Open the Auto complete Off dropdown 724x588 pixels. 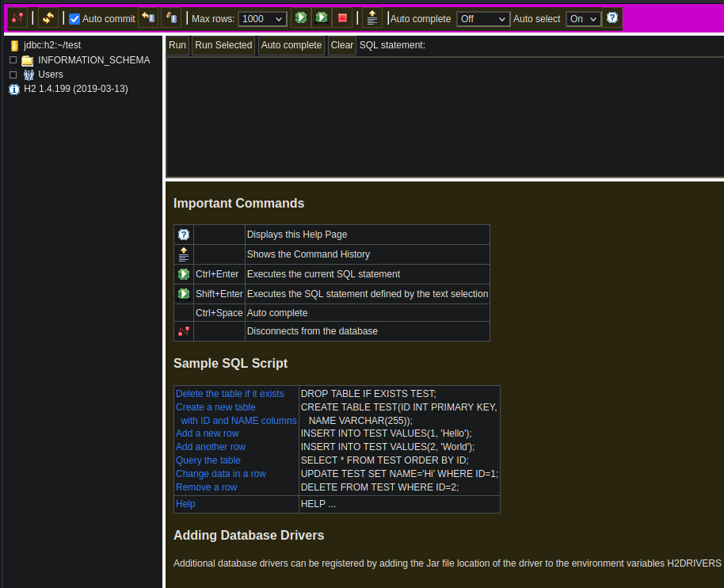point(482,19)
